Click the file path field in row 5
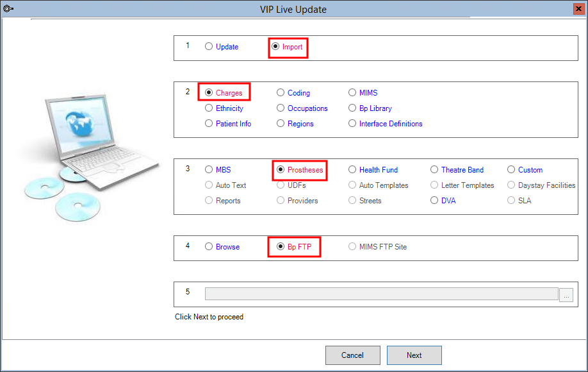Screen dimensions: 588x372 point(381,293)
